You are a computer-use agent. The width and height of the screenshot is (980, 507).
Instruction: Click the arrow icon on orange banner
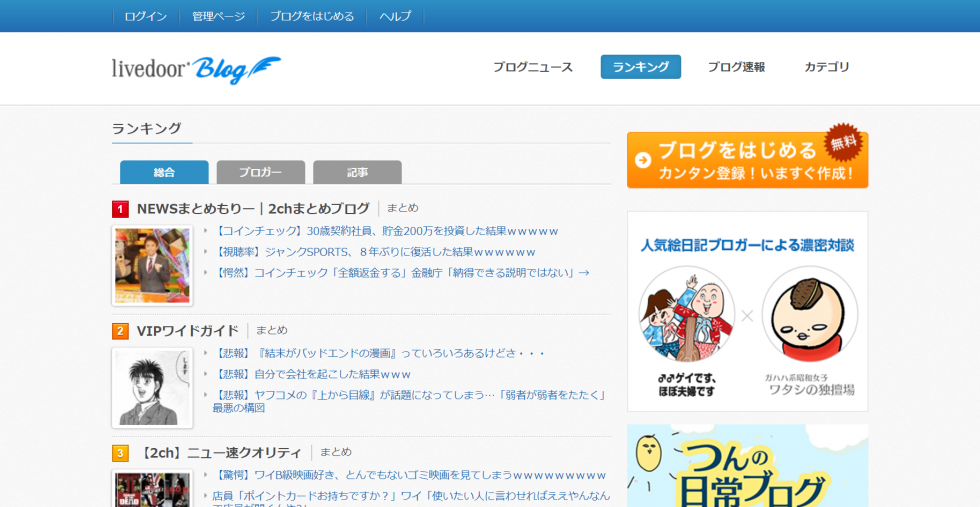click(643, 161)
